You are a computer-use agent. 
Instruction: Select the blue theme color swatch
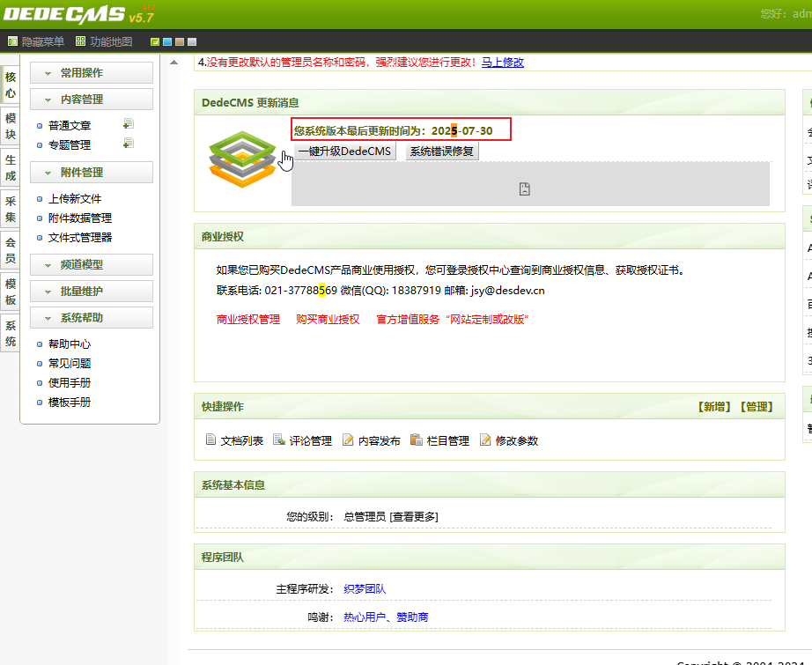pyautogui.click(x=167, y=42)
